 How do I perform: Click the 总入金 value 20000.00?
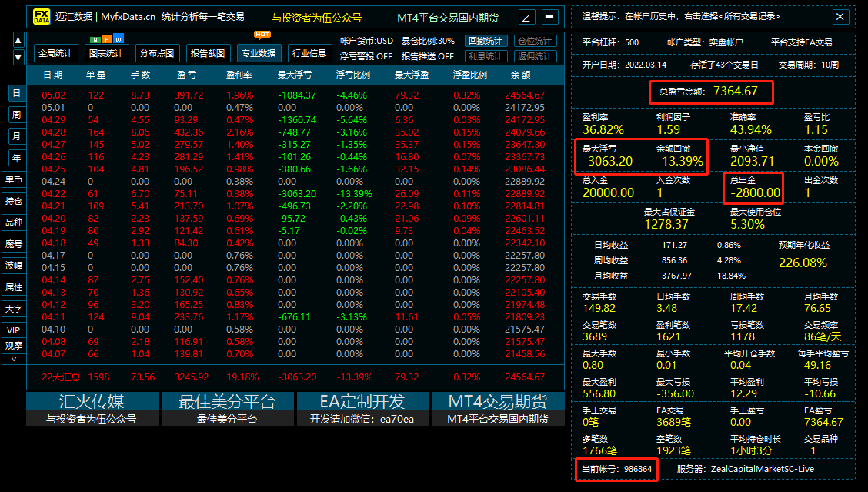(608, 192)
